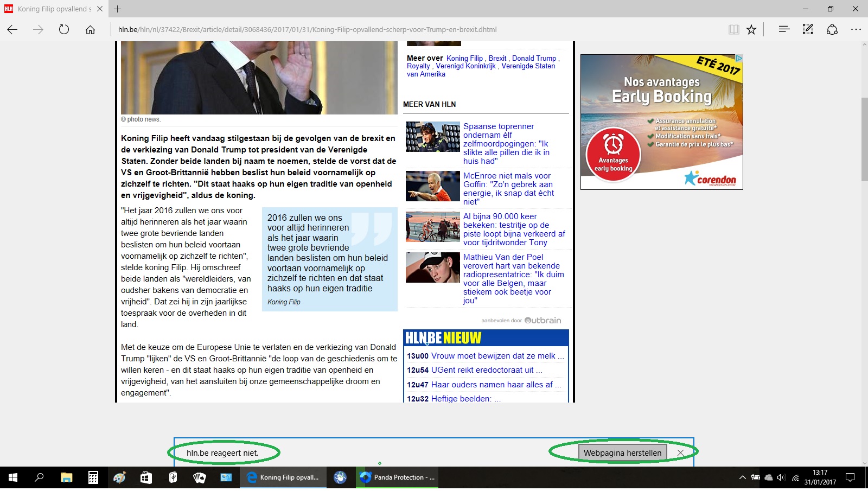Click the king photo in the article
Screen dimensions: 868x491
[259, 78]
